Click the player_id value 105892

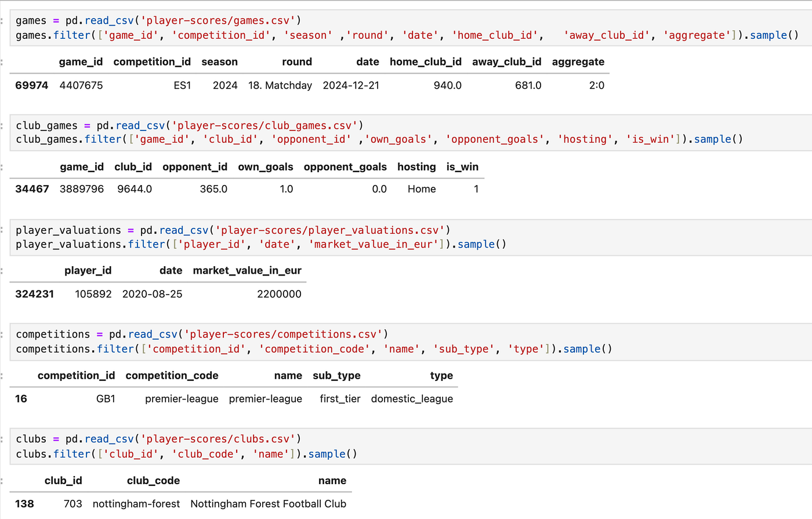tap(93, 294)
